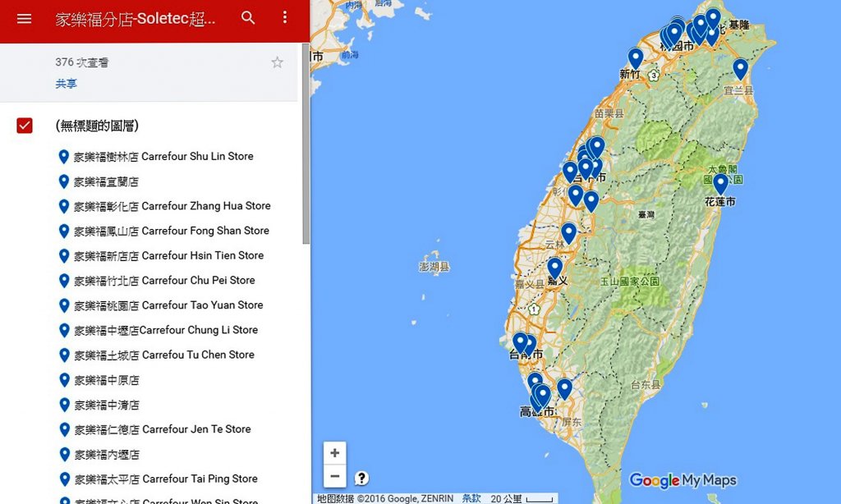The height and width of the screenshot is (504, 841).
Task: Star this map with the star icon
Action: [x=277, y=62]
